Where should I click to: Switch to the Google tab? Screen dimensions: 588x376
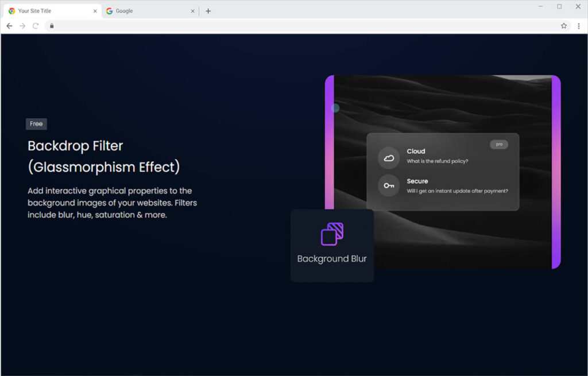pyautogui.click(x=144, y=11)
